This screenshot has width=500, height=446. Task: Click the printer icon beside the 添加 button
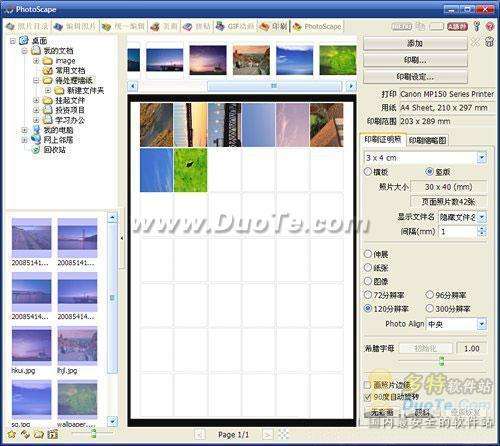489,42
